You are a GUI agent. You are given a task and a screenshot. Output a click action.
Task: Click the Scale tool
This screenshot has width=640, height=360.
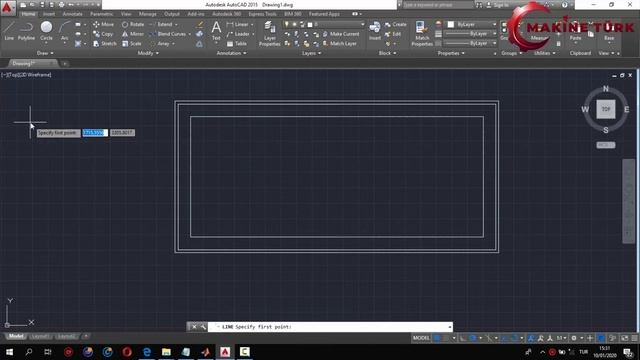[x=132, y=43]
